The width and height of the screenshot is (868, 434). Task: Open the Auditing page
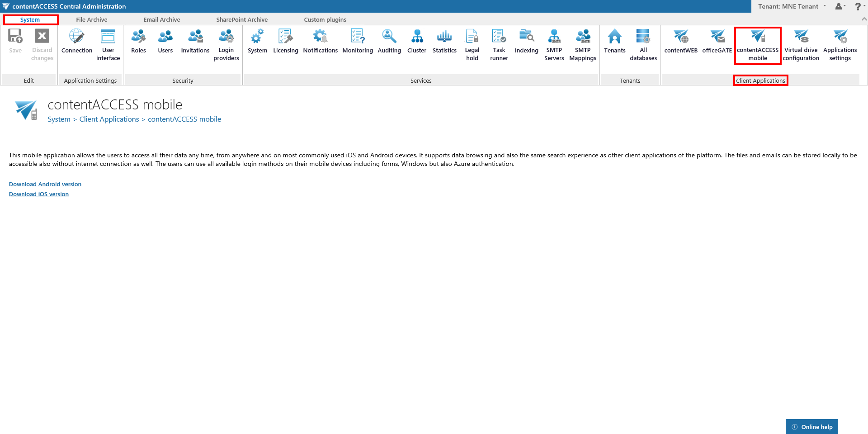tap(389, 42)
